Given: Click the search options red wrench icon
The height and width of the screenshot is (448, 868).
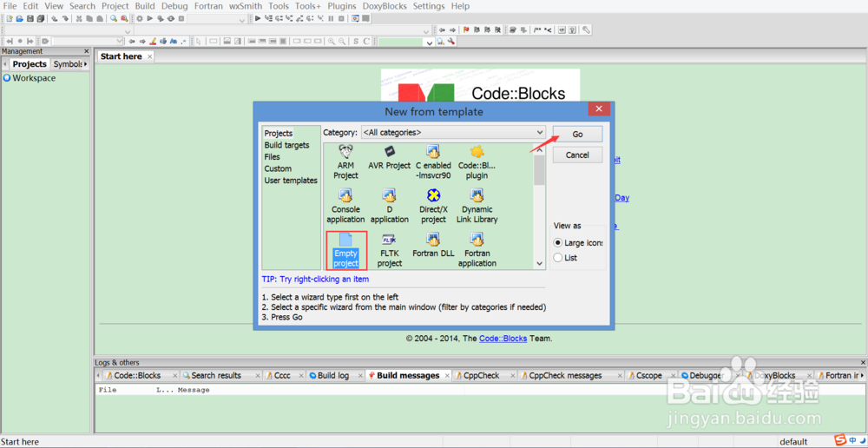Looking at the screenshot, I should point(451,42).
